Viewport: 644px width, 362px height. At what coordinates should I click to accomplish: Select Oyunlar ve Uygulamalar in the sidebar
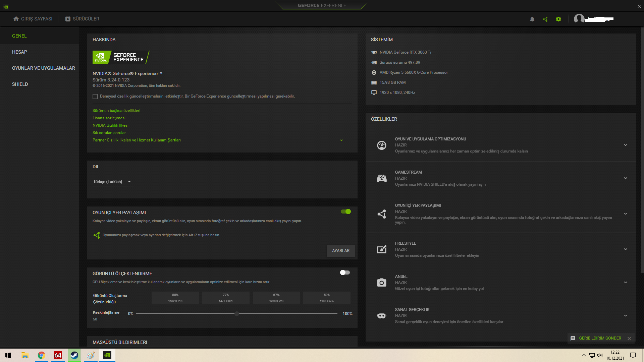click(44, 68)
